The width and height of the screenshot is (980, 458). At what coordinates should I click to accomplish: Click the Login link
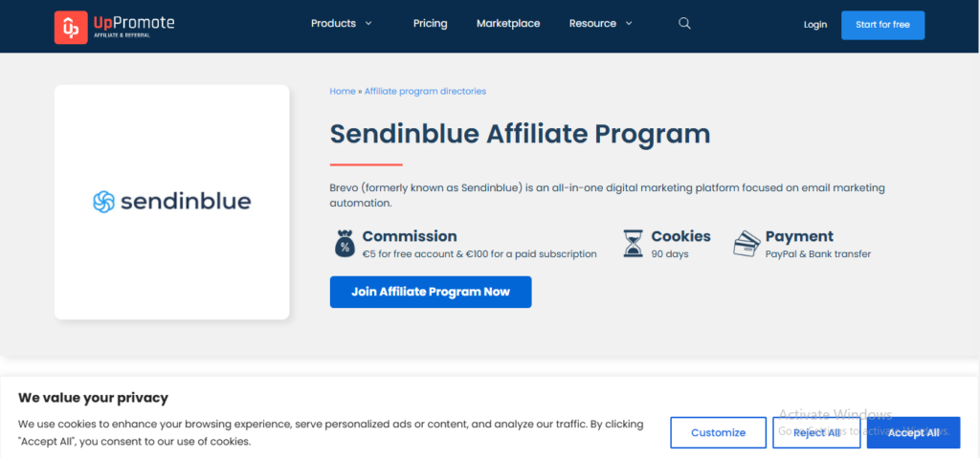point(815,24)
